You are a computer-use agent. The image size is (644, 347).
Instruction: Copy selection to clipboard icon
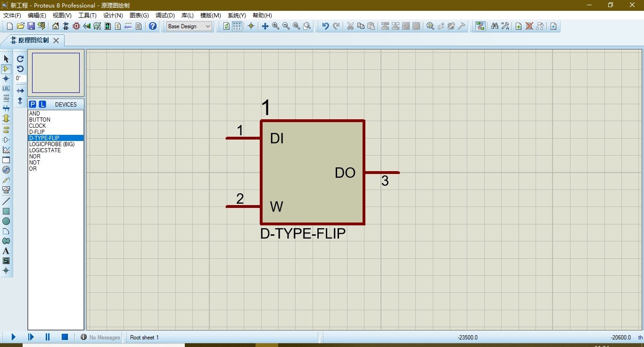pos(361,26)
